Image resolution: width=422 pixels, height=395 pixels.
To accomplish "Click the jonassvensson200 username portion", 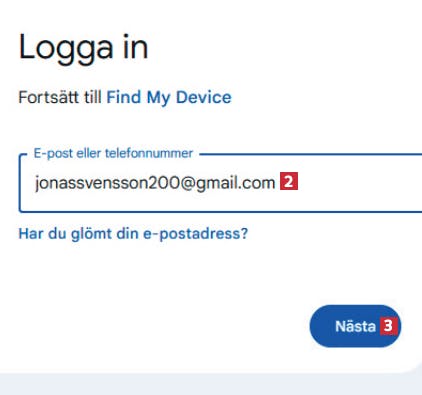I will pos(107,183).
